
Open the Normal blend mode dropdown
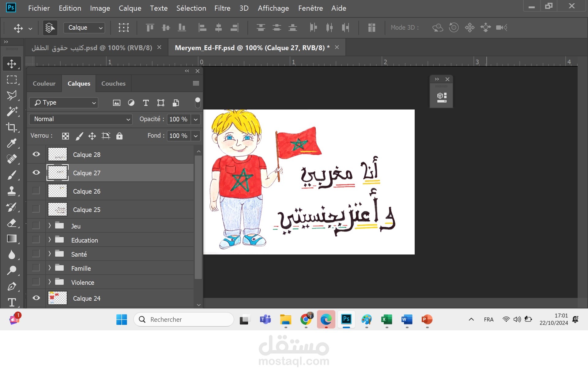pyautogui.click(x=81, y=119)
